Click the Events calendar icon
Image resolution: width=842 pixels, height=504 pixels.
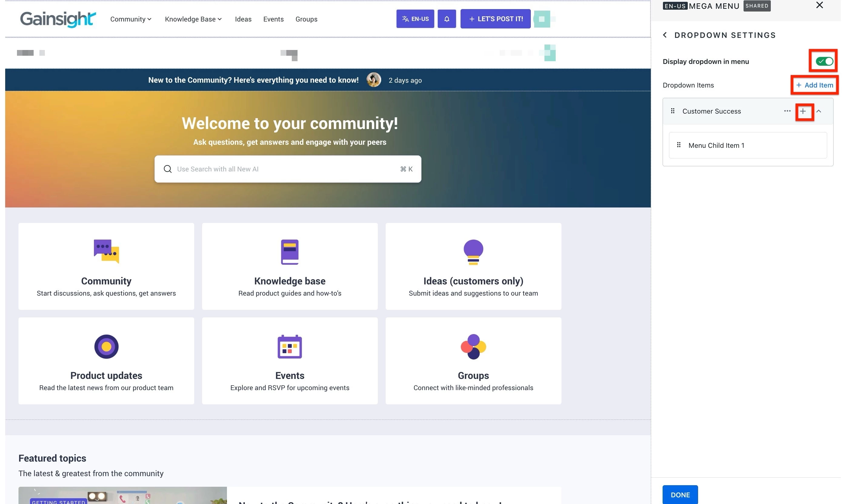[289, 346]
